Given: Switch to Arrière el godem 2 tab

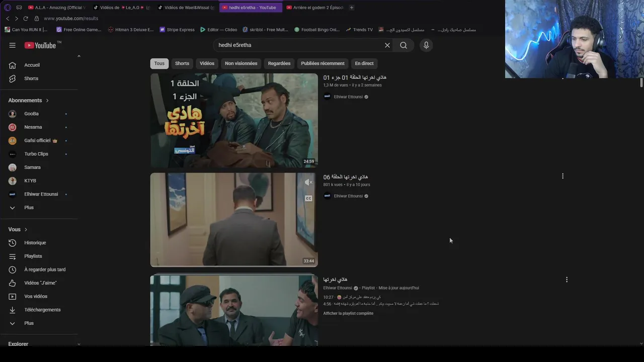Looking at the screenshot, I should [x=315, y=8].
